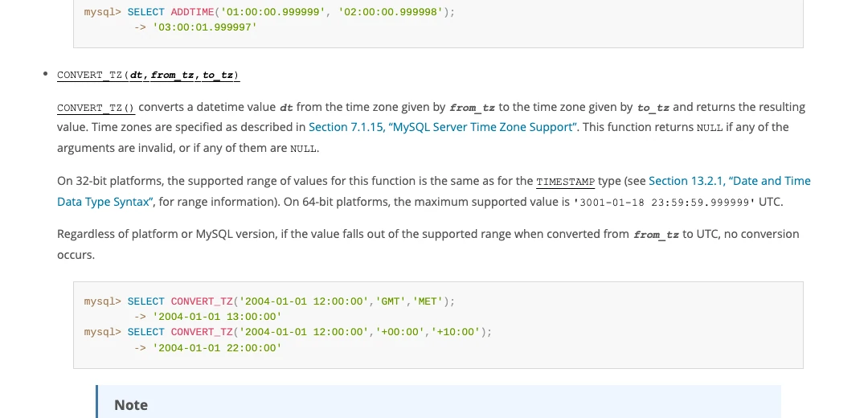868x418 pixels.
Task: Open the CONVERT_TZ(dt,from_tz,to_tz) heading link
Action: click(149, 75)
